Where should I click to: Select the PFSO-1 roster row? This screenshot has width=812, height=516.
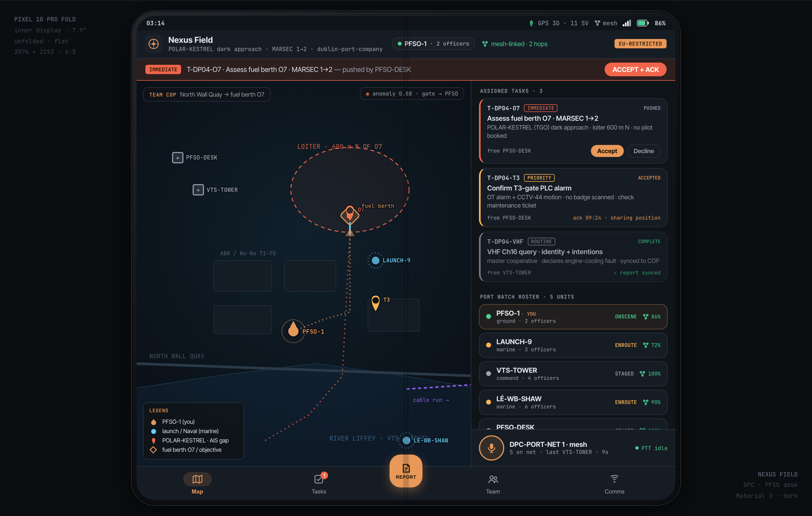pos(573,316)
